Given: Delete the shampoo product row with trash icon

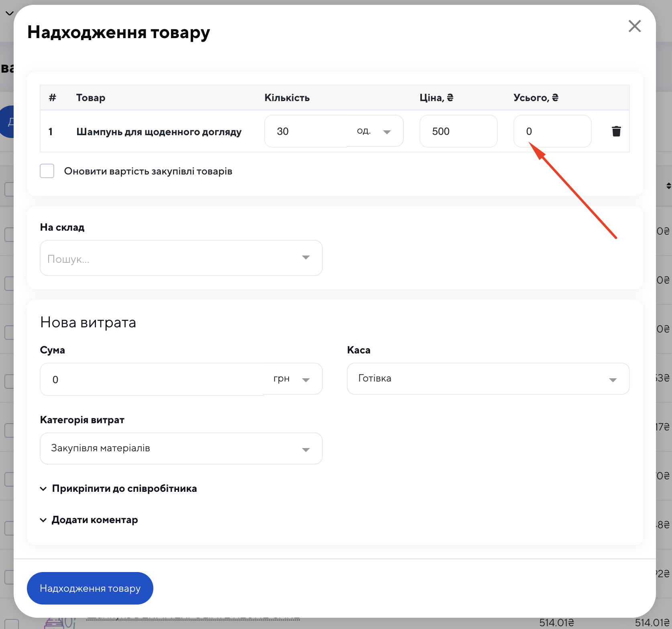Looking at the screenshot, I should [616, 131].
